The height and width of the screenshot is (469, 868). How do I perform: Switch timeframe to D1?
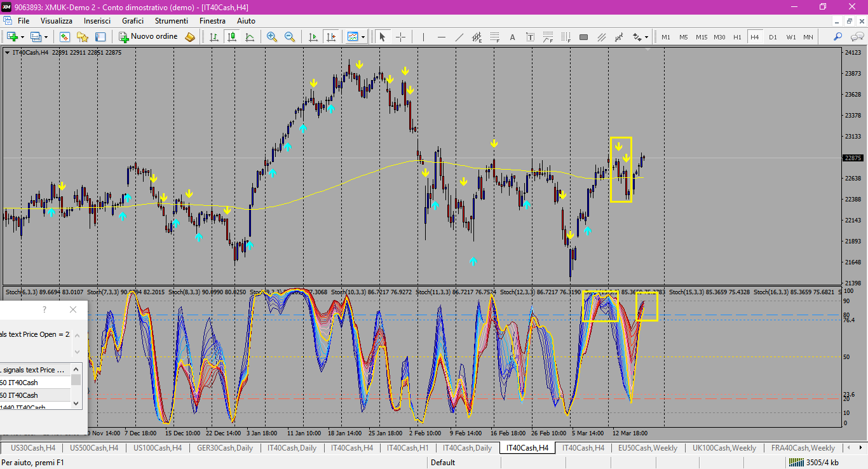click(773, 37)
